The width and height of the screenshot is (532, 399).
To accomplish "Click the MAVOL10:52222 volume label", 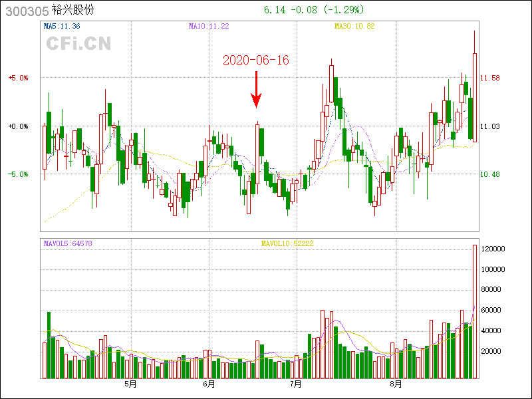I will coord(287,243).
